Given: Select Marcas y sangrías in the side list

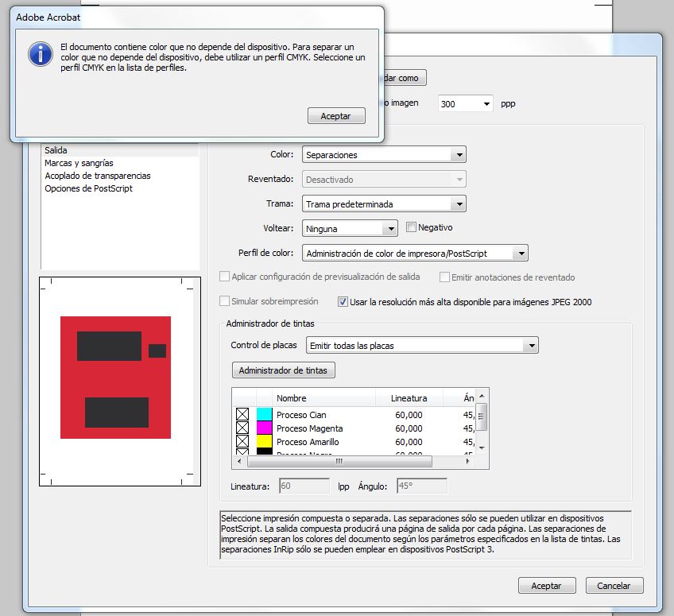Looking at the screenshot, I should pyautogui.click(x=79, y=163).
